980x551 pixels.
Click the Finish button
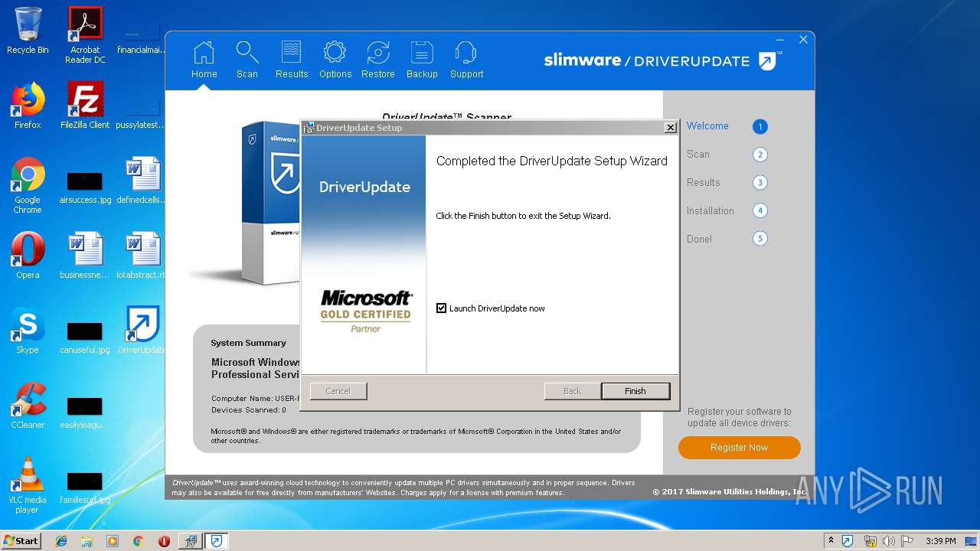pyautogui.click(x=635, y=391)
